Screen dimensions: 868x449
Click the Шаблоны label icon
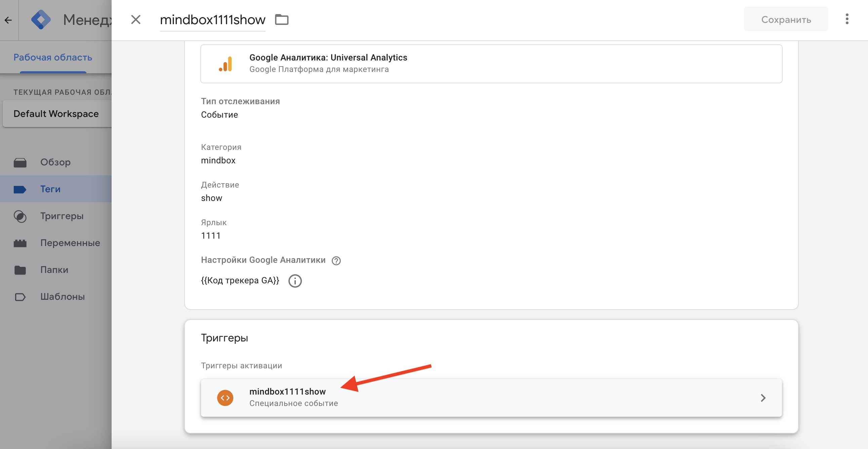pyautogui.click(x=20, y=297)
